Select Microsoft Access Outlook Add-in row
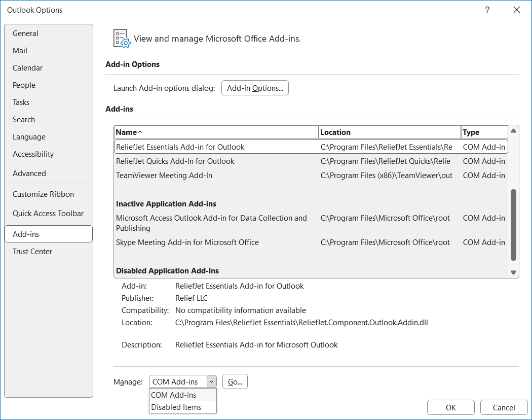Image resolution: width=532 pixels, height=420 pixels. [x=311, y=223]
